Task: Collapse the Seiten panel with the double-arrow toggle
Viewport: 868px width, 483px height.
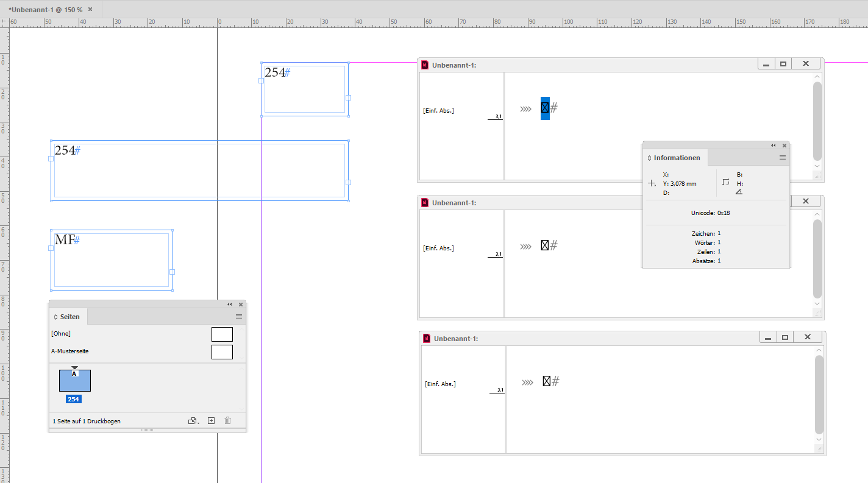Action: [x=230, y=304]
